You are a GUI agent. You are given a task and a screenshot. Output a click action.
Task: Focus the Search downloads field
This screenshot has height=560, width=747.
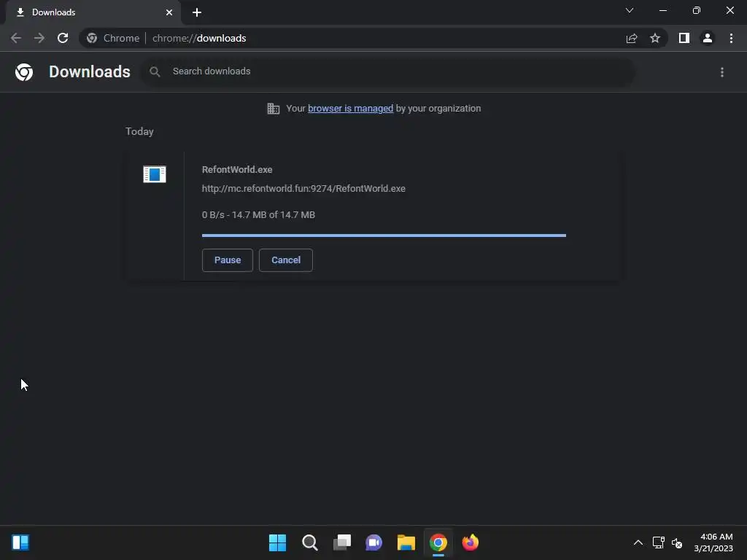click(x=388, y=71)
